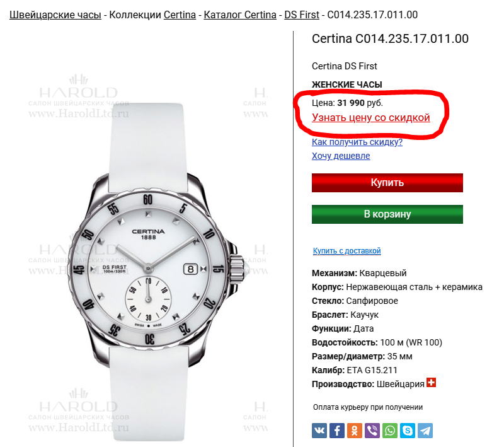Click the Skype share icon
The height and width of the screenshot is (447, 504).
pyautogui.click(x=408, y=430)
